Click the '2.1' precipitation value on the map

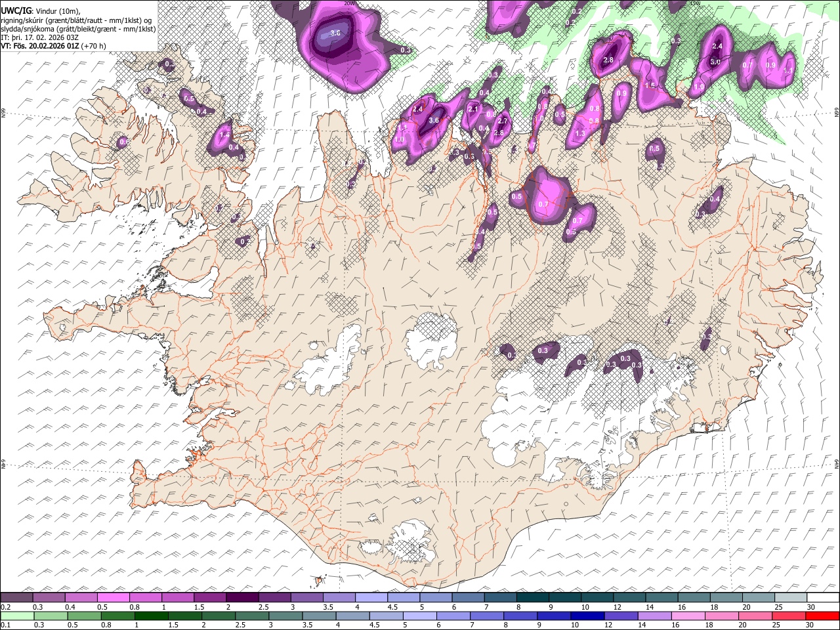pyautogui.click(x=473, y=109)
